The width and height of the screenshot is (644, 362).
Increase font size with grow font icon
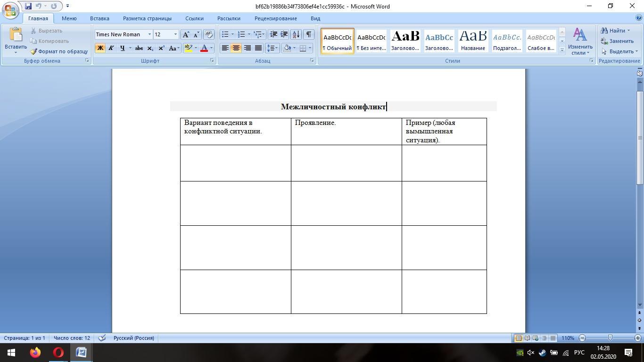[186, 34]
